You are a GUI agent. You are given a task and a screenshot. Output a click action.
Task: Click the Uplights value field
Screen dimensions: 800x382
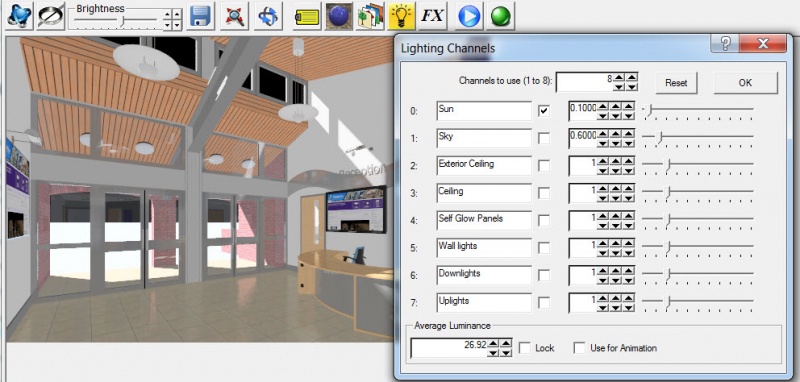click(583, 303)
